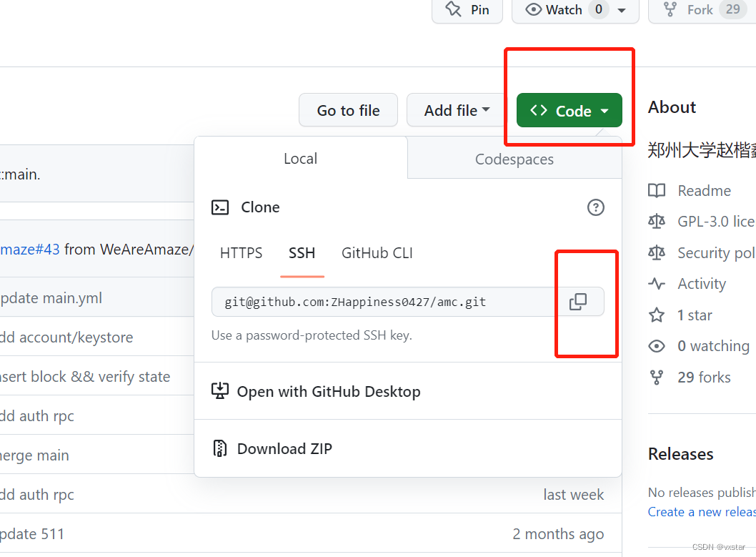The width and height of the screenshot is (756, 557).
Task: View the 29 forks link
Action: [x=704, y=377]
